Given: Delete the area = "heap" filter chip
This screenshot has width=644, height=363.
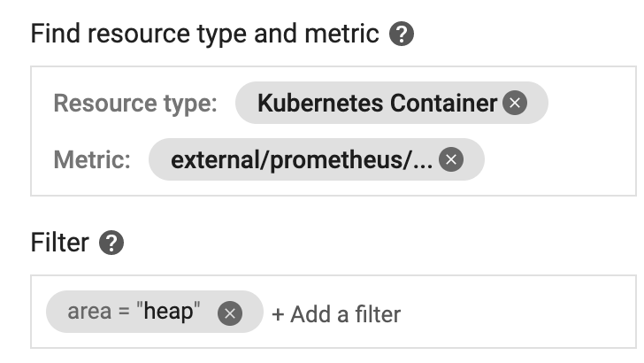Looking at the screenshot, I should [x=229, y=313].
